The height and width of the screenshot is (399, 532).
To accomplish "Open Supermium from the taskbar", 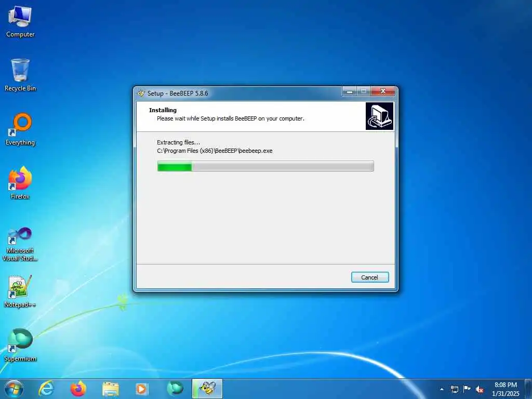I will point(175,389).
